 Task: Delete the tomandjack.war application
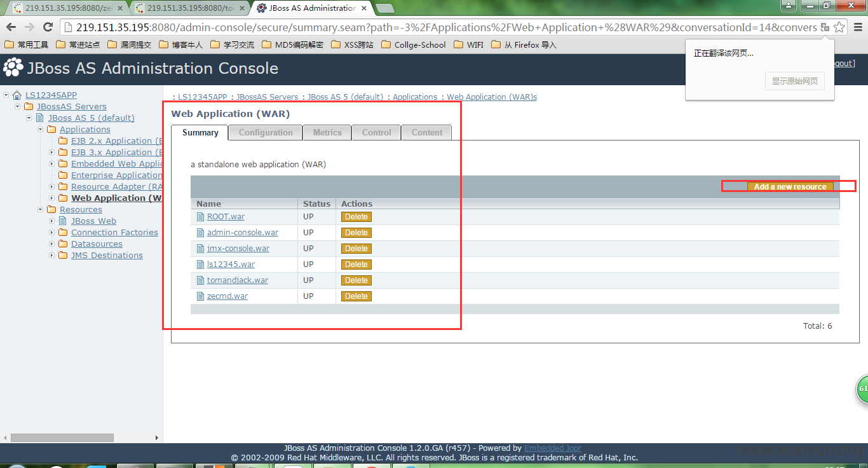click(x=356, y=280)
